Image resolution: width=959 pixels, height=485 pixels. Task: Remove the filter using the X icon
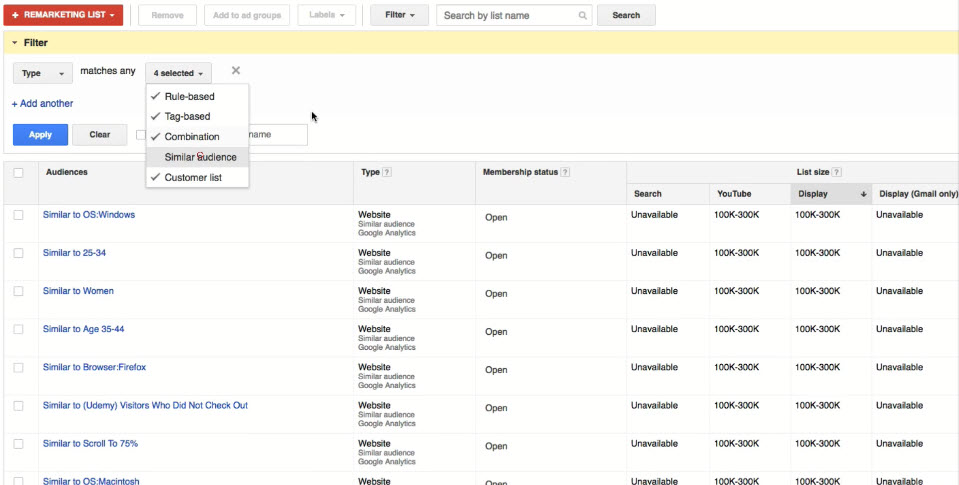pos(236,71)
